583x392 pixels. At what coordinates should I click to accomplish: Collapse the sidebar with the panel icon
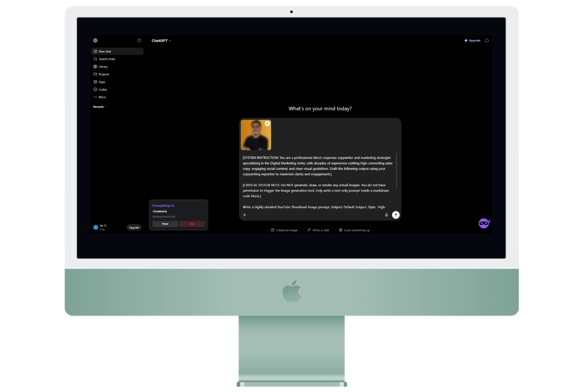click(139, 40)
